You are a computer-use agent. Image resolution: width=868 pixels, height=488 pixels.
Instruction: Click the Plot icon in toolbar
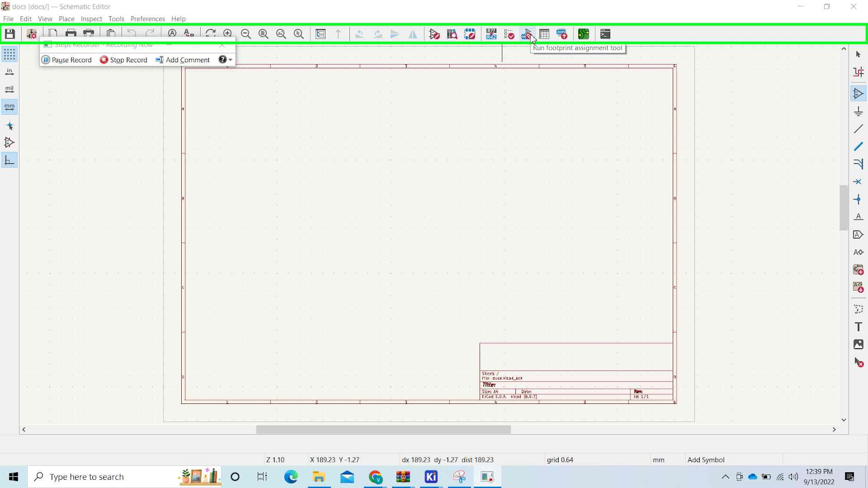tap(89, 34)
